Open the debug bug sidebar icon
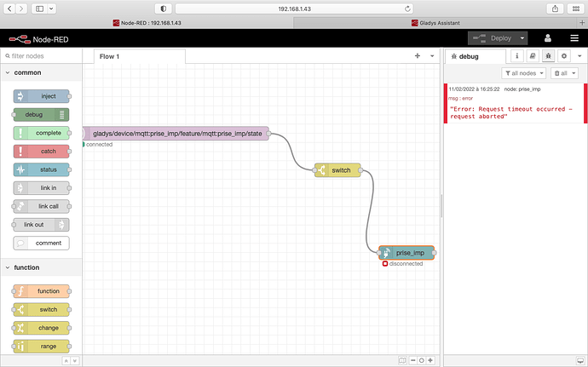The height and width of the screenshot is (367, 588). (548, 56)
